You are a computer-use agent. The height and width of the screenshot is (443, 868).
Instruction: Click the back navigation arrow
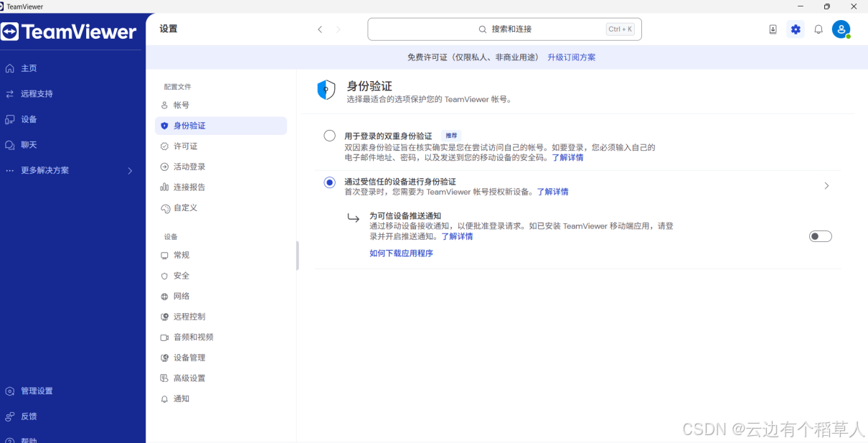coord(320,29)
